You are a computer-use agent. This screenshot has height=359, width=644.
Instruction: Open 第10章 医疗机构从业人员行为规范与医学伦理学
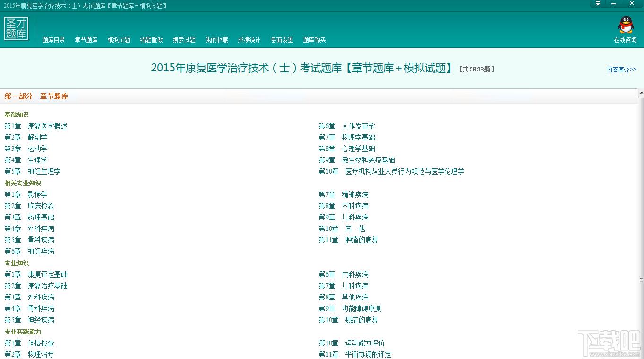(392, 171)
